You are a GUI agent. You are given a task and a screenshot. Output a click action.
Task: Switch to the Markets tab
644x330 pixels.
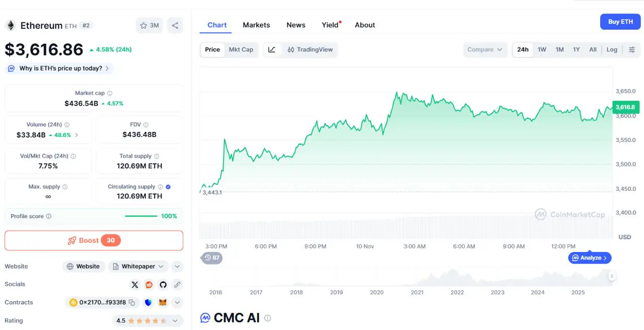(x=256, y=25)
